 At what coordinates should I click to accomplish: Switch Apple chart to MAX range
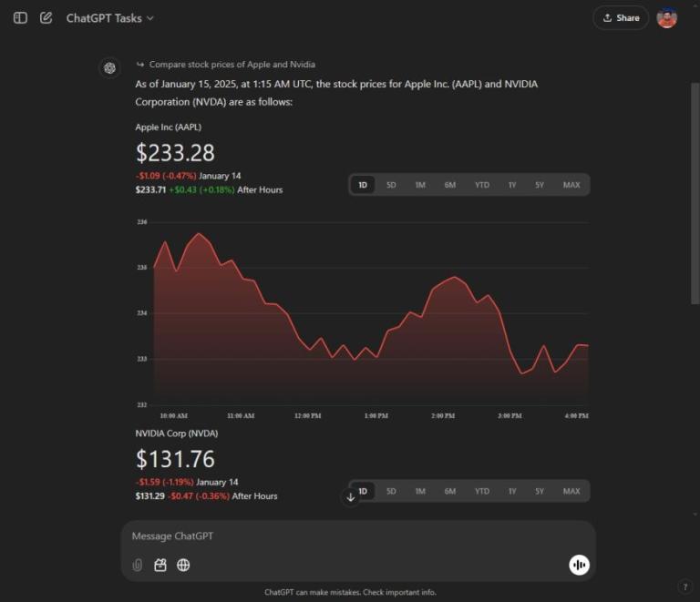pos(571,185)
